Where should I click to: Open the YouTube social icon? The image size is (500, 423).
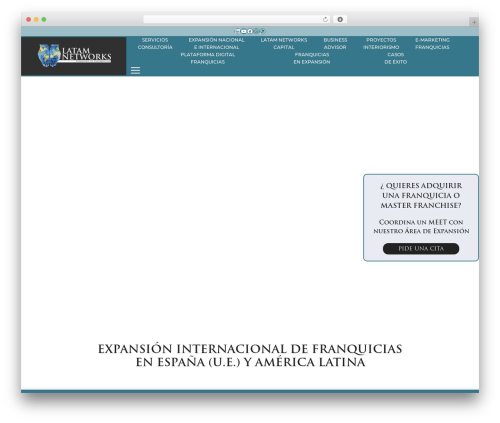[244, 31]
